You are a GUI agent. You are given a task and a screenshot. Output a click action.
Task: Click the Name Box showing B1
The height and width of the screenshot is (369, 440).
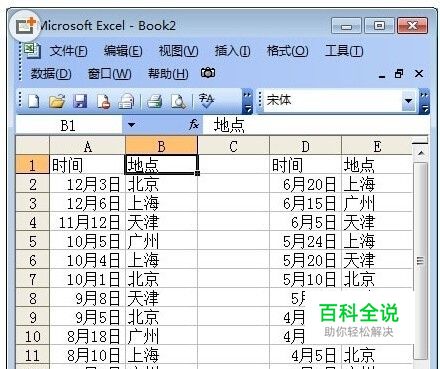[69, 125]
